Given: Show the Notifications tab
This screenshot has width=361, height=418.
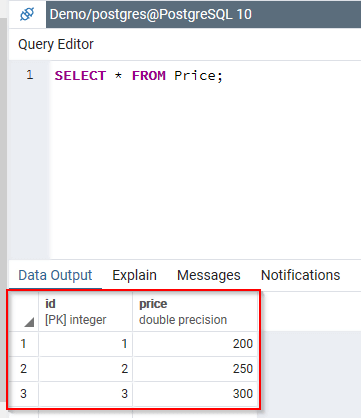Looking at the screenshot, I should [300, 275].
